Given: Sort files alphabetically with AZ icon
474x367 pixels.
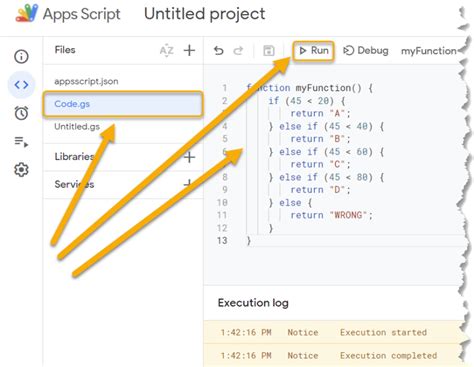Looking at the screenshot, I should point(166,51).
